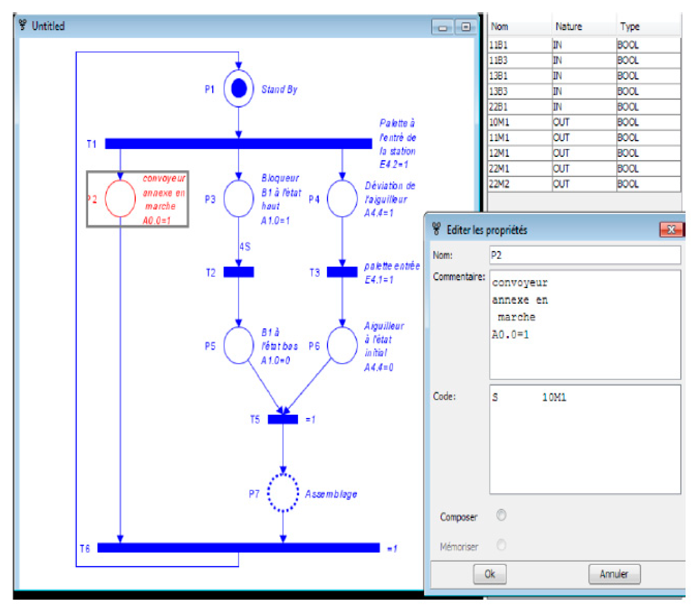
Task: Select the T6 transition bar
Action: point(238,548)
